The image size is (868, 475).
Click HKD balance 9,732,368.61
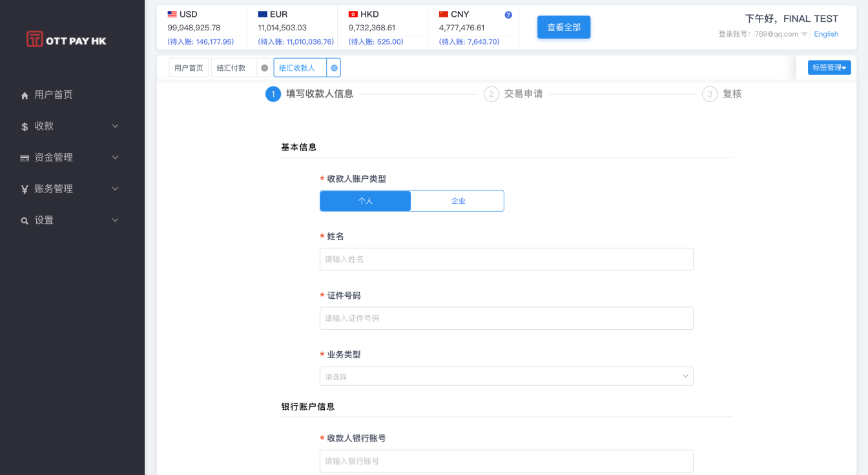coord(372,28)
